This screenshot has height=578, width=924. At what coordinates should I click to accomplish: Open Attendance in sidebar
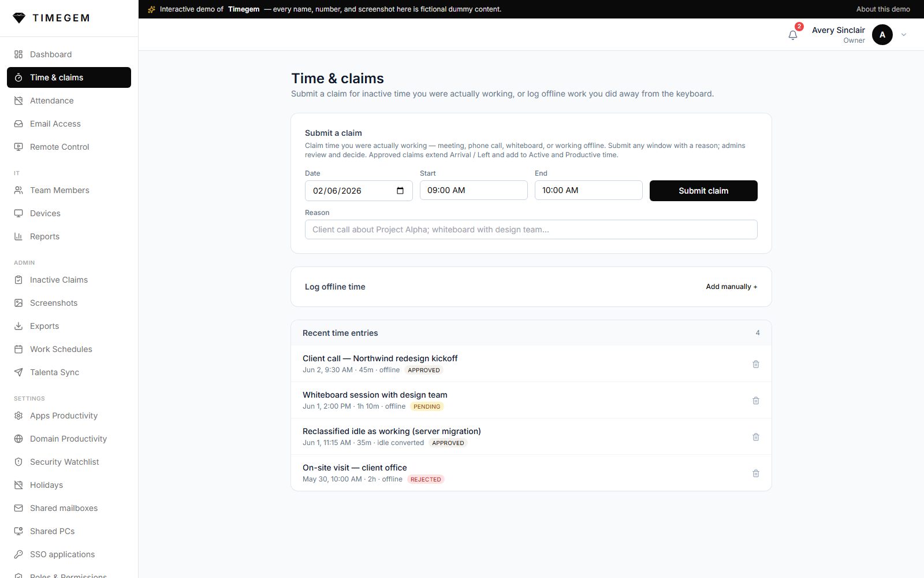[69, 101]
